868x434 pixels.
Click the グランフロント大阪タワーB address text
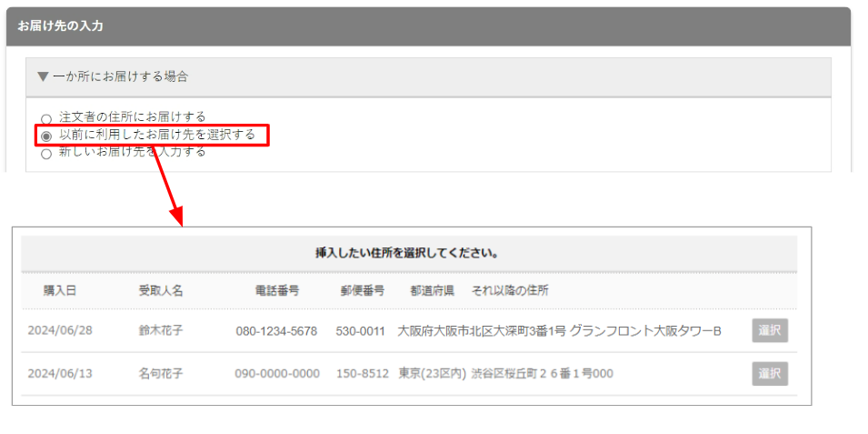pyautogui.click(x=645, y=330)
